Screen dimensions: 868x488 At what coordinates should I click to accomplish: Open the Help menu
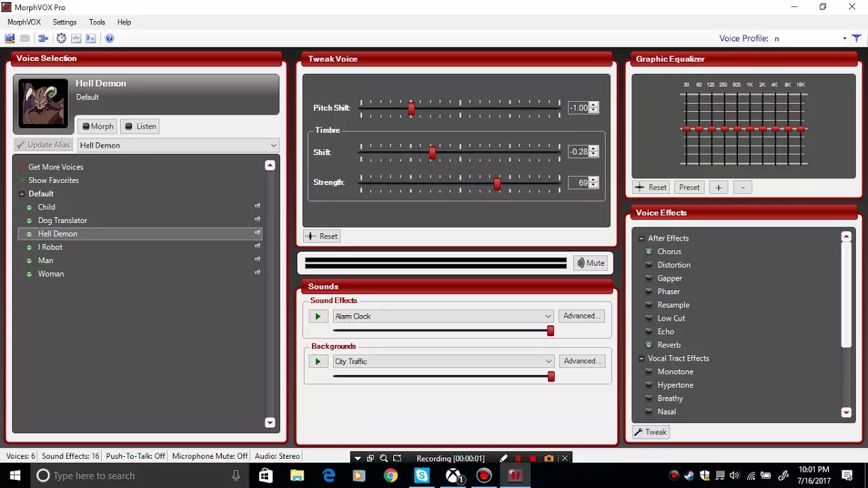point(124,22)
